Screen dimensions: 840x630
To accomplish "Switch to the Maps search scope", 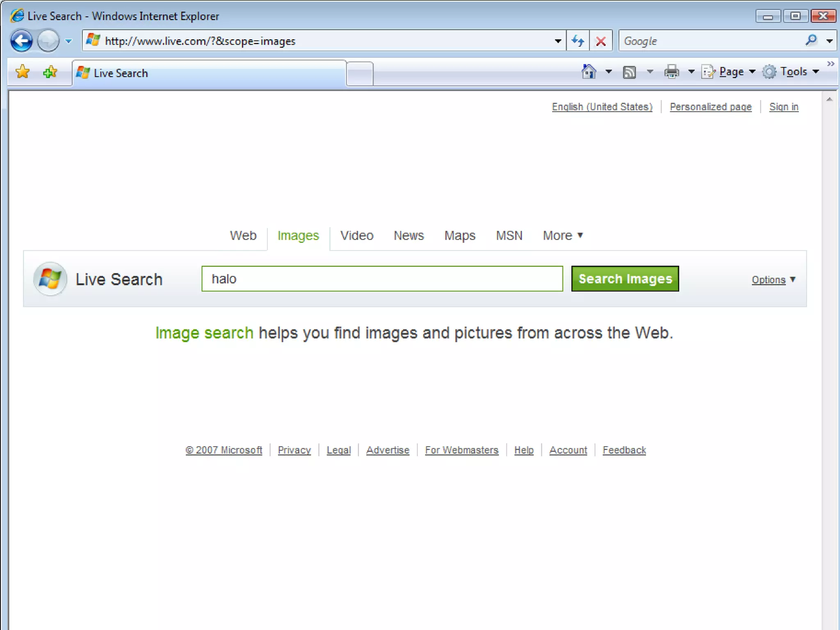I will pos(460,236).
